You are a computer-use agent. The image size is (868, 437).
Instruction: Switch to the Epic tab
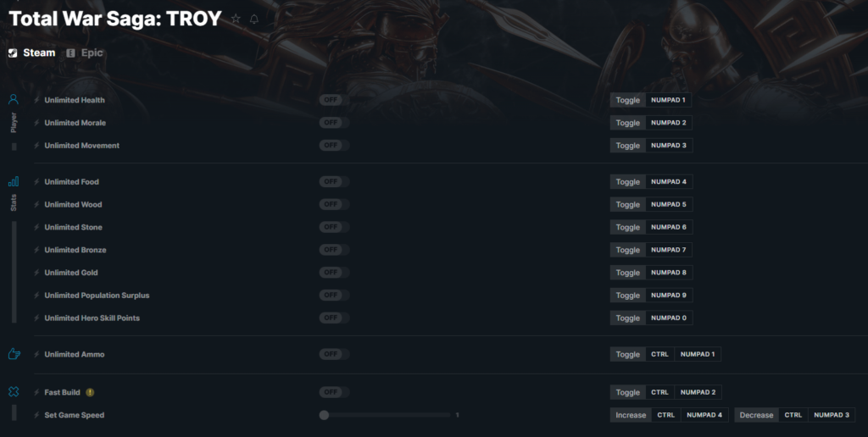[x=85, y=53]
